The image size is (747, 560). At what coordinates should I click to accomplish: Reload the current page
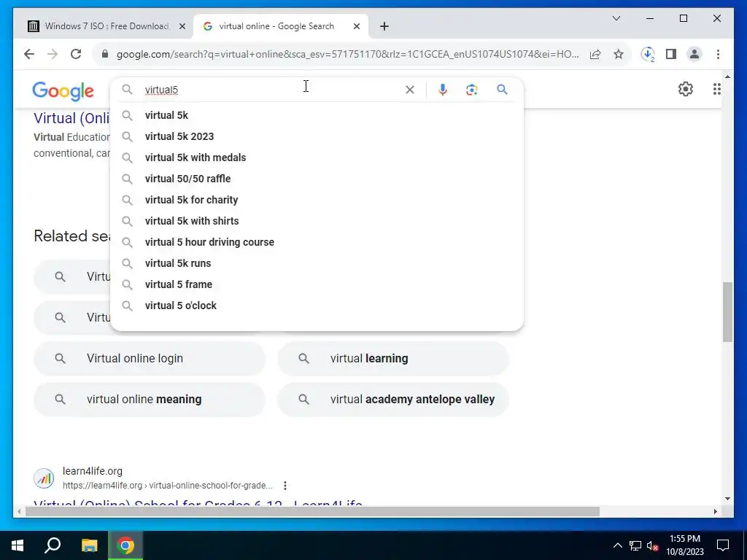point(76,54)
